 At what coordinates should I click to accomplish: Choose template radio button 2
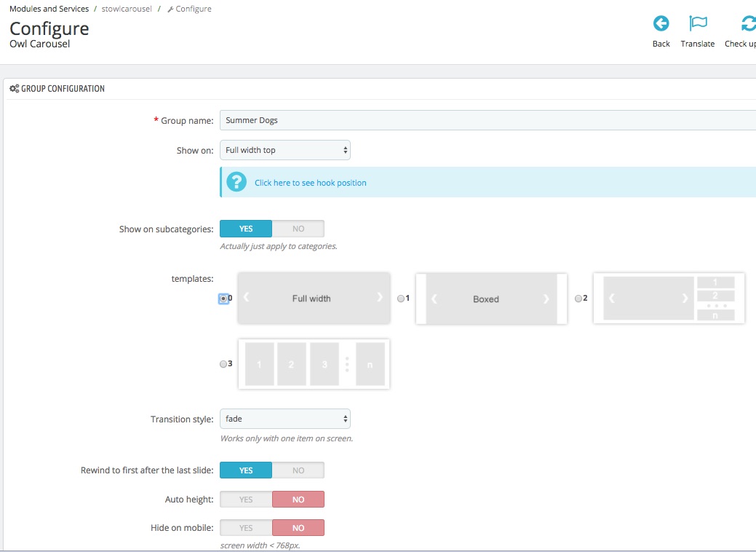[x=578, y=299]
